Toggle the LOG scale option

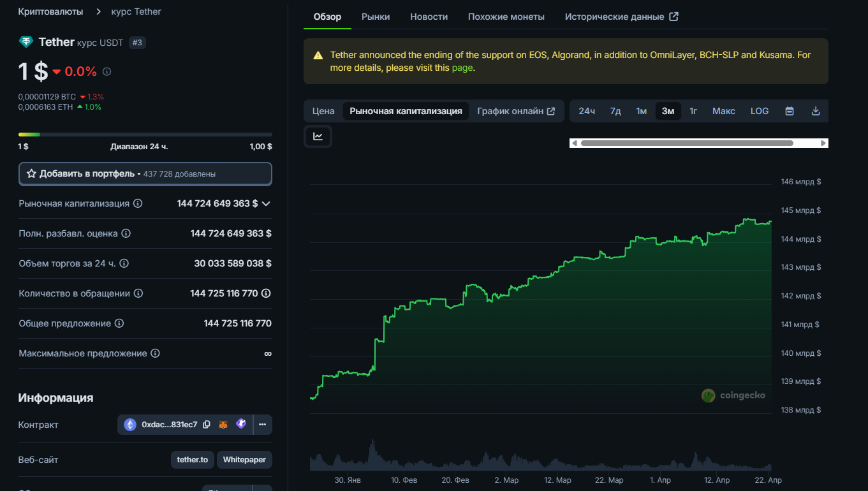click(759, 111)
